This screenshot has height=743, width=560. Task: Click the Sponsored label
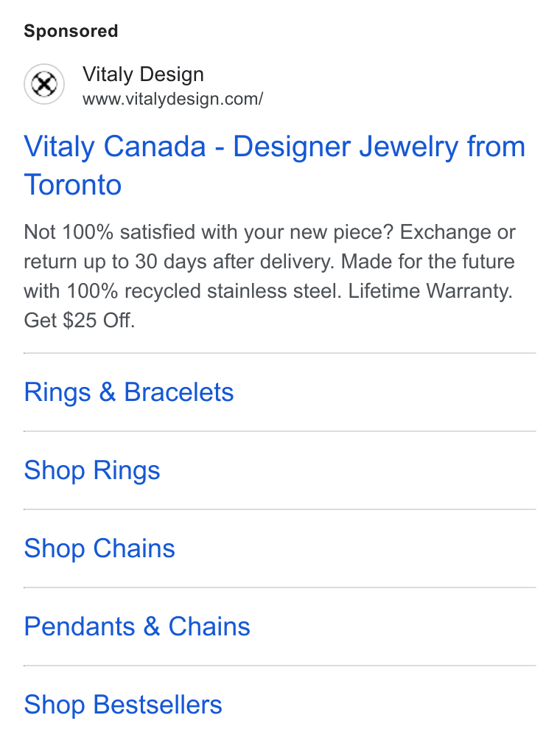(71, 31)
